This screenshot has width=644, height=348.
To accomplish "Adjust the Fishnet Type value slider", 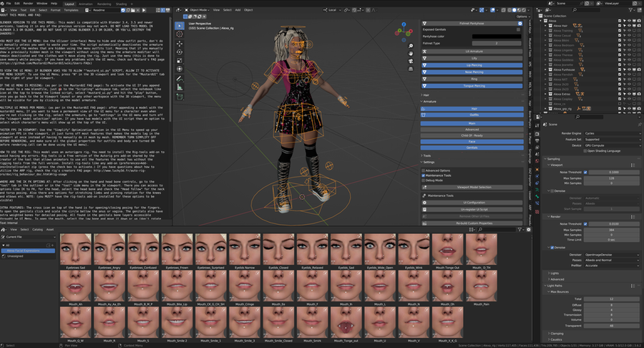I will (497, 43).
